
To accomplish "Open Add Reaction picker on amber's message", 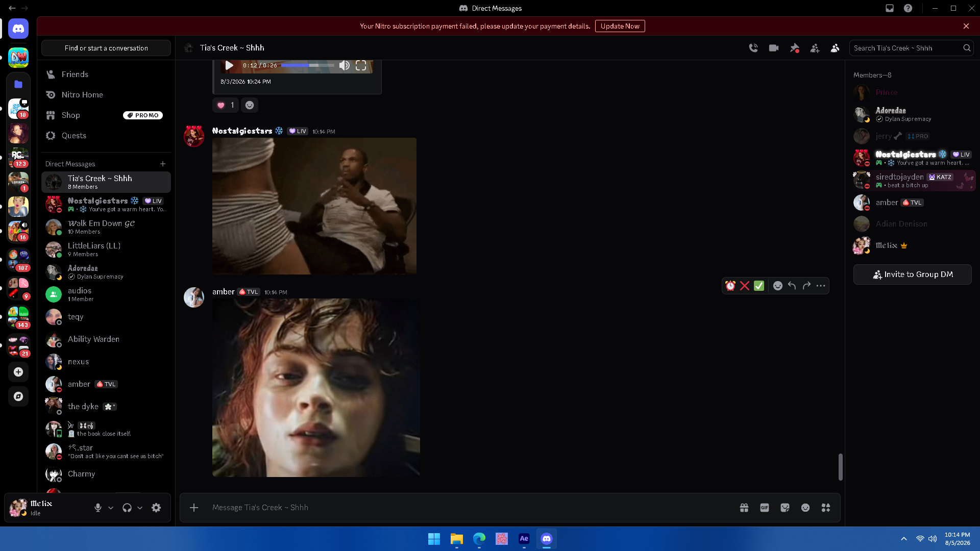I will coord(778,286).
